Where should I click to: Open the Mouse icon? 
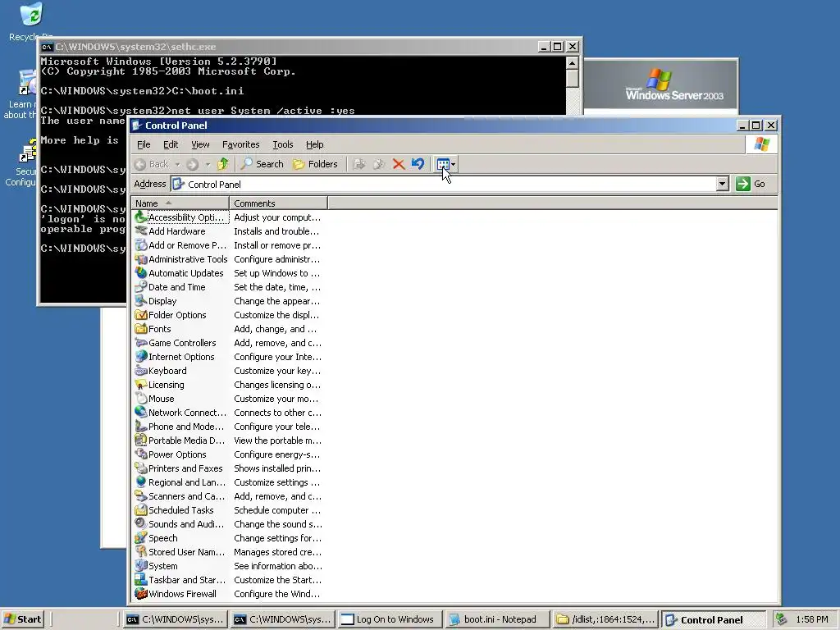click(x=141, y=398)
